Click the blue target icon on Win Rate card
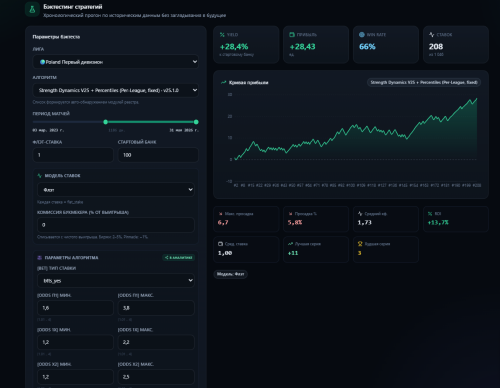 click(x=362, y=35)
